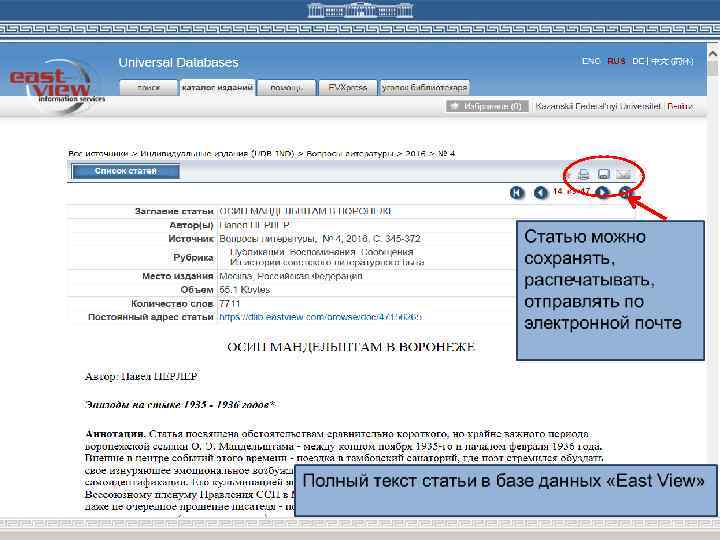Switch language to ENG

coord(591,61)
